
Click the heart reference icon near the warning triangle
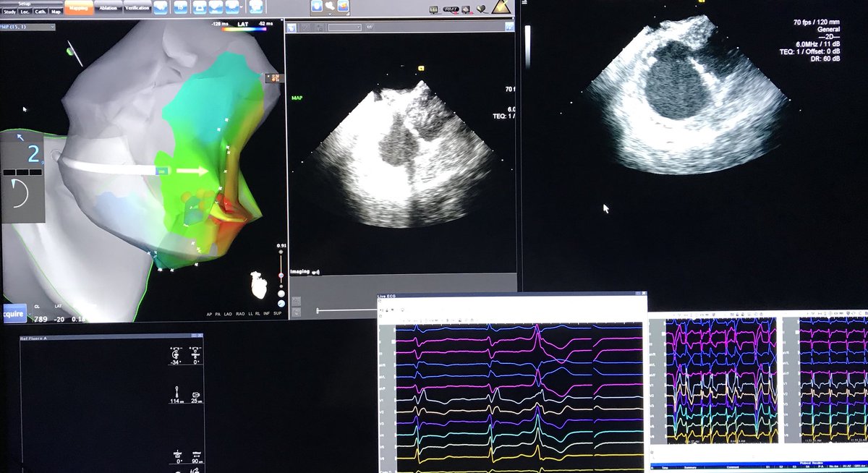tap(481, 9)
